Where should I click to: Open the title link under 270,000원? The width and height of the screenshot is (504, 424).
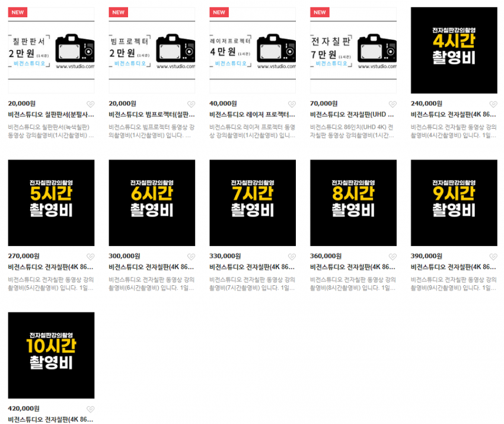coord(51,267)
